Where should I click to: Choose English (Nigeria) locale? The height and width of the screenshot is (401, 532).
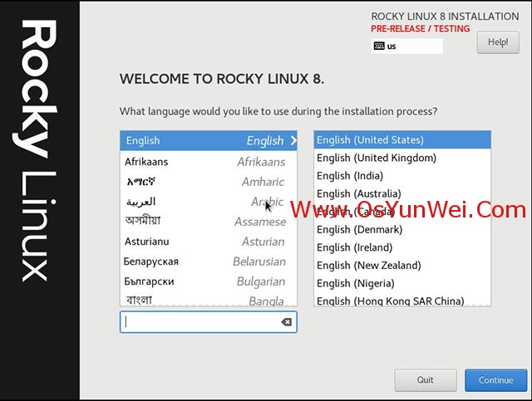pos(402,283)
